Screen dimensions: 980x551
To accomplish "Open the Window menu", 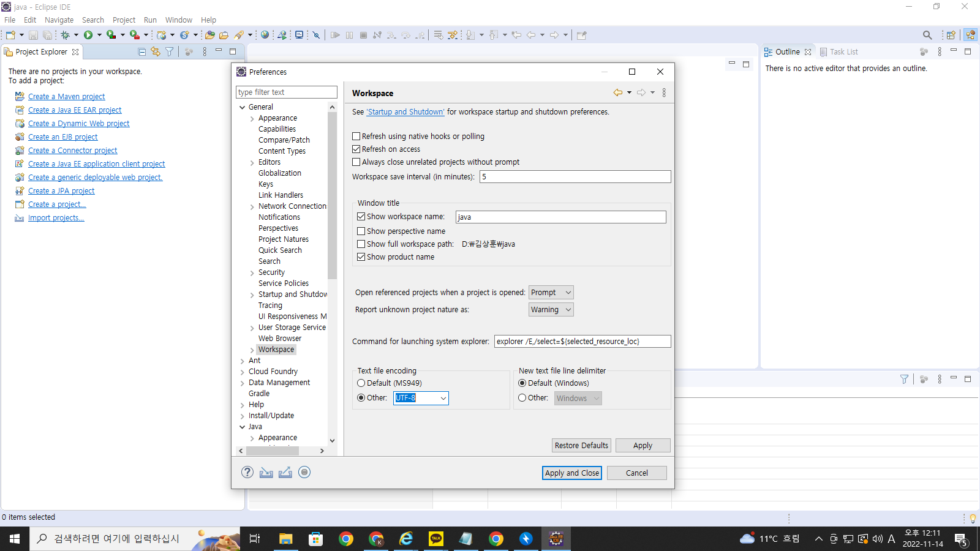I will tap(178, 20).
